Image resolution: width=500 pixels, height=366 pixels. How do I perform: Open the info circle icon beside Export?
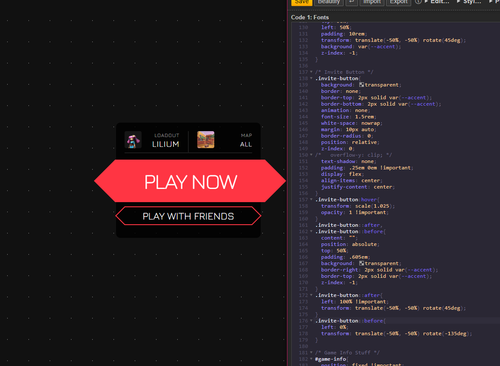click(418, 2)
